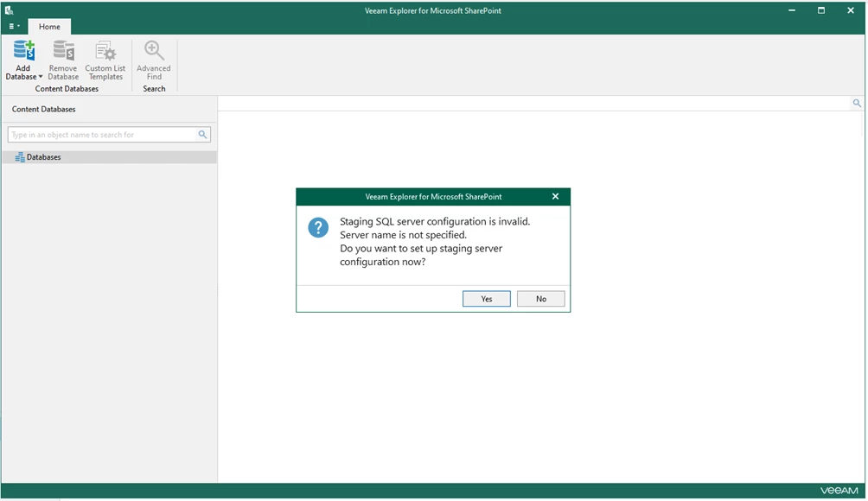
Task: Click the 'Content Databases' panel heading
Action: coord(44,109)
